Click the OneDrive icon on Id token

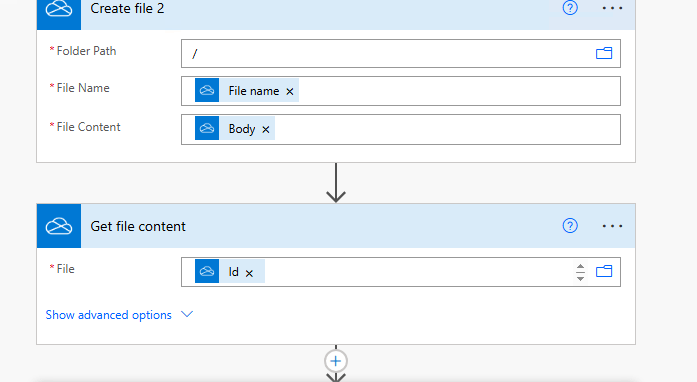tap(207, 271)
